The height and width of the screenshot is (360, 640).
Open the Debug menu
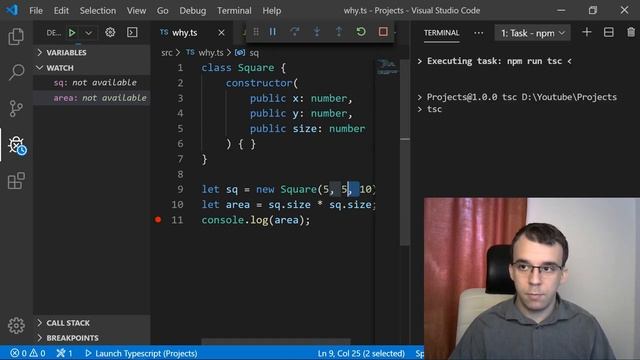[193, 11]
